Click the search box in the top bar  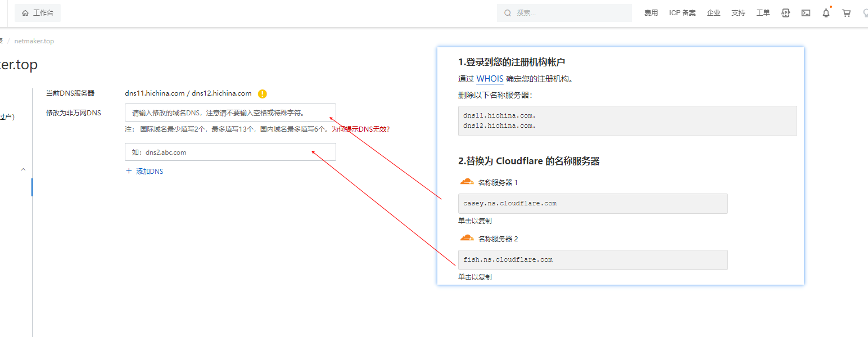tap(564, 12)
